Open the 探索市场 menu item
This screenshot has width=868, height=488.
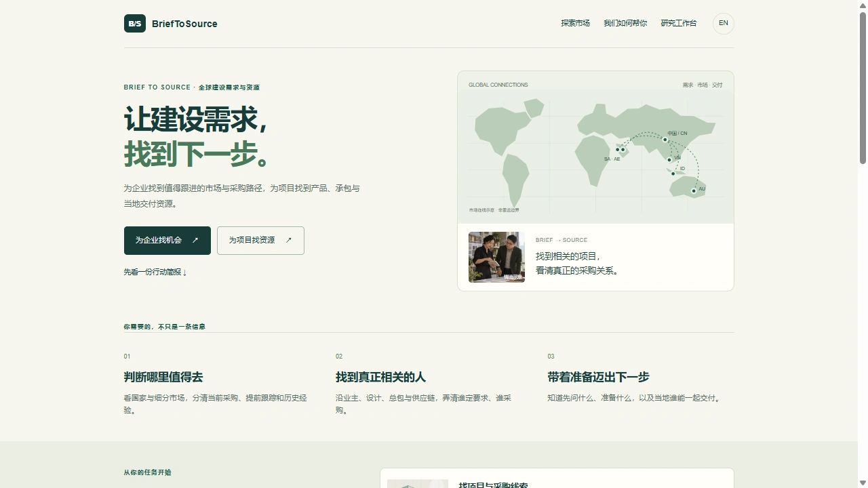tap(575, 23)
